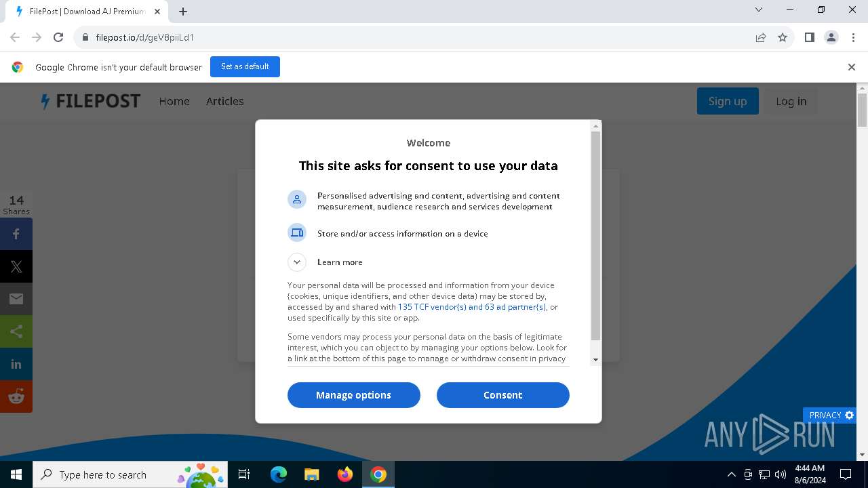Screen dimensions: 868x488
Task: Open Windows Start menu
Action: click(x=16, y=474)
